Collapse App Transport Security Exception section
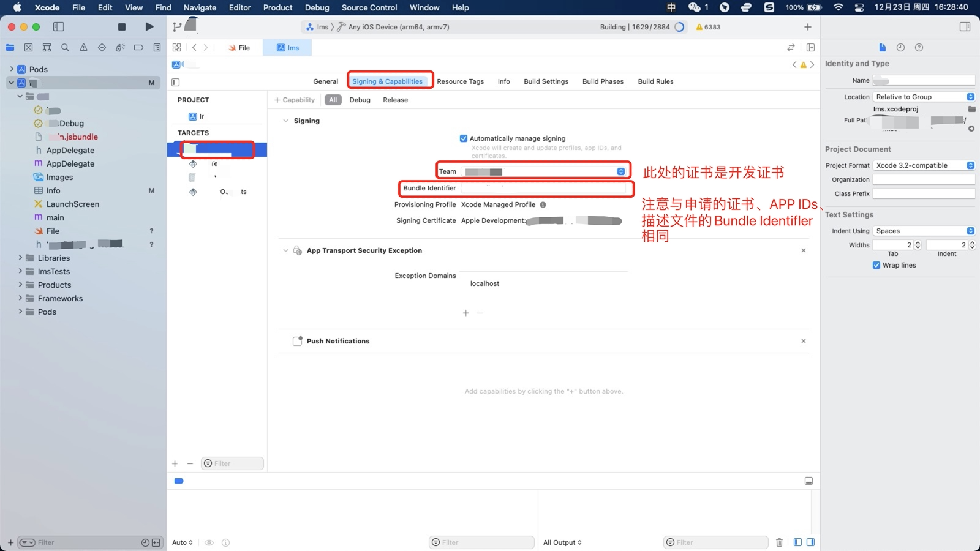 (285, 250)
